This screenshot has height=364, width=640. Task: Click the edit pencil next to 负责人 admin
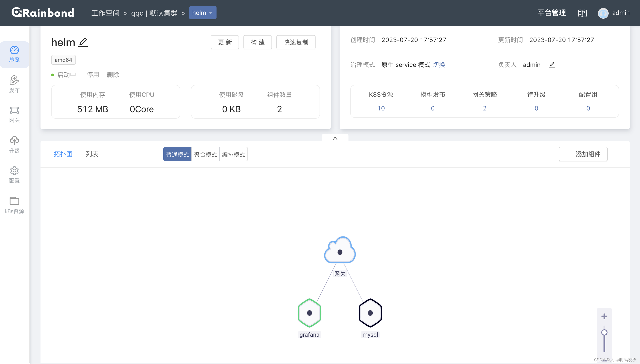click(x=552, y=65)
